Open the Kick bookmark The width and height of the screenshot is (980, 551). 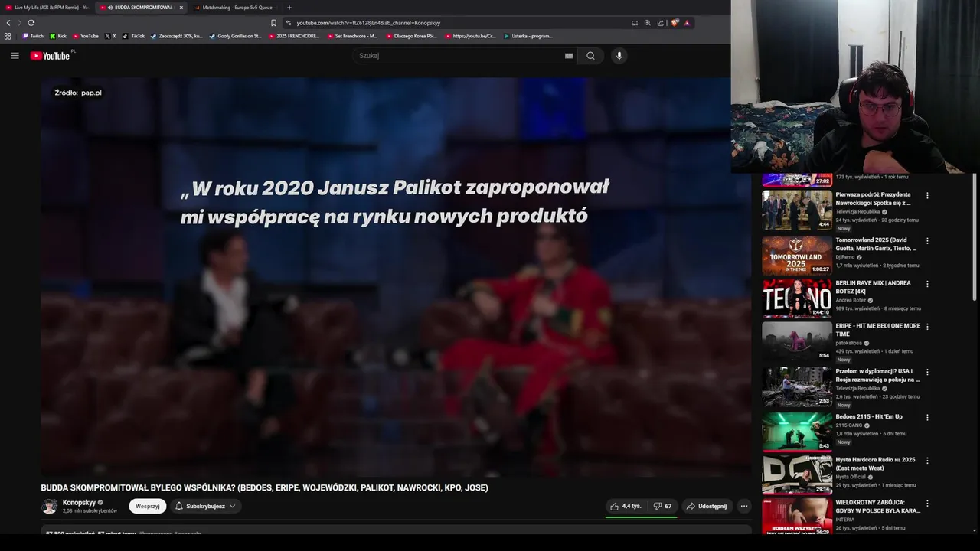58,36
